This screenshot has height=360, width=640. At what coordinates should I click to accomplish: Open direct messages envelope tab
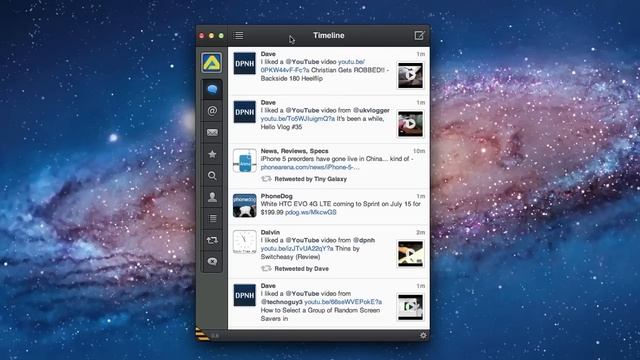tap(212, 132)
